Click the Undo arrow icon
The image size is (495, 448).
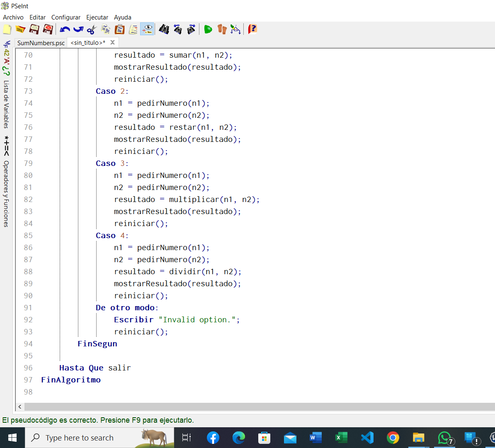point(65,29)
